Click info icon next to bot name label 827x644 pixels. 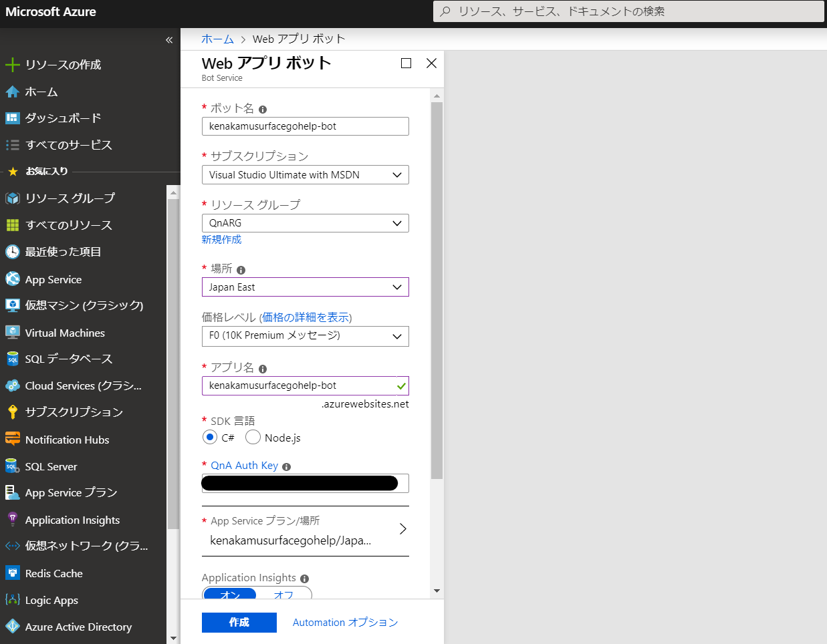click(263, 110)
